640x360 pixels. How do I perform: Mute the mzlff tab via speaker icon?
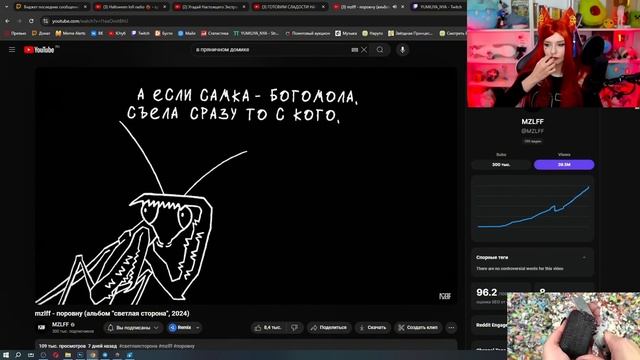[x=394, y=7]
